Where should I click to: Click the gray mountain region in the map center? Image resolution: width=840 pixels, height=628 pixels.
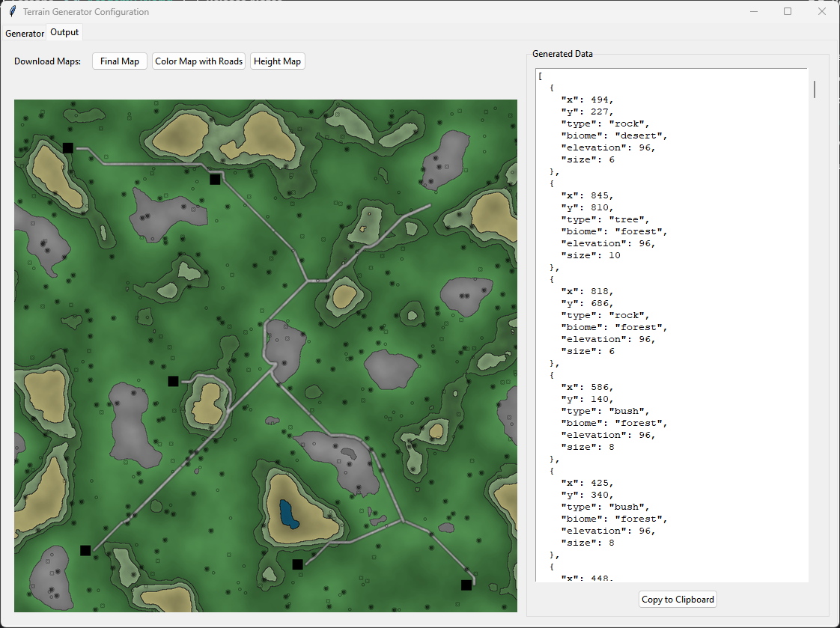284,352
